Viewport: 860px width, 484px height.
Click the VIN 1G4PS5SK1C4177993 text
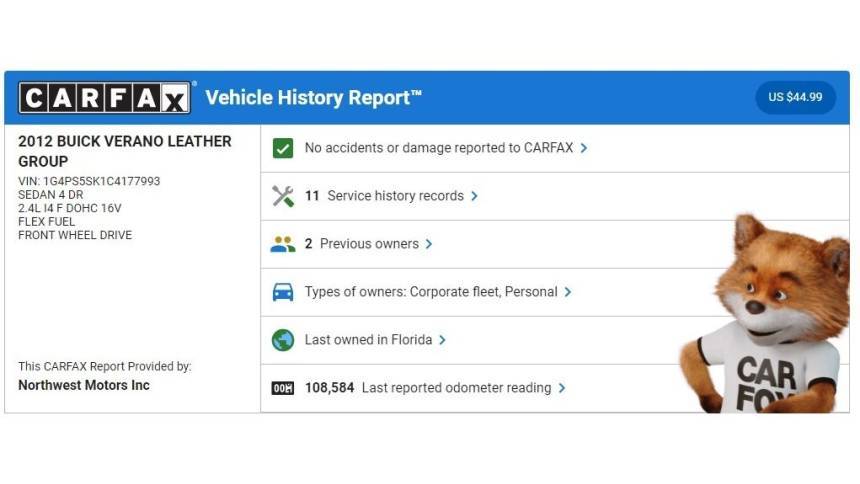point(89,181)
